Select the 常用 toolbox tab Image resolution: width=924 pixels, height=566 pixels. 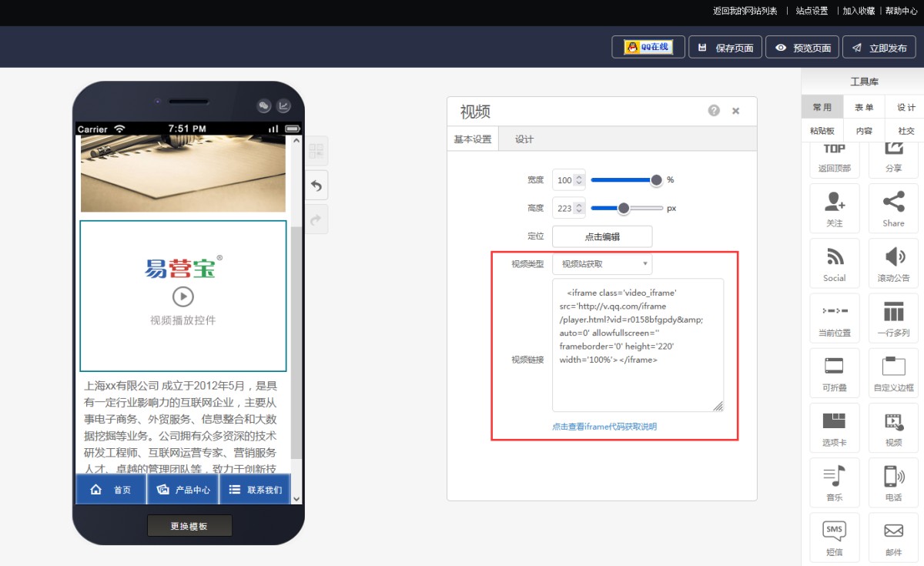pyautogui.click(x=822, y=107)
